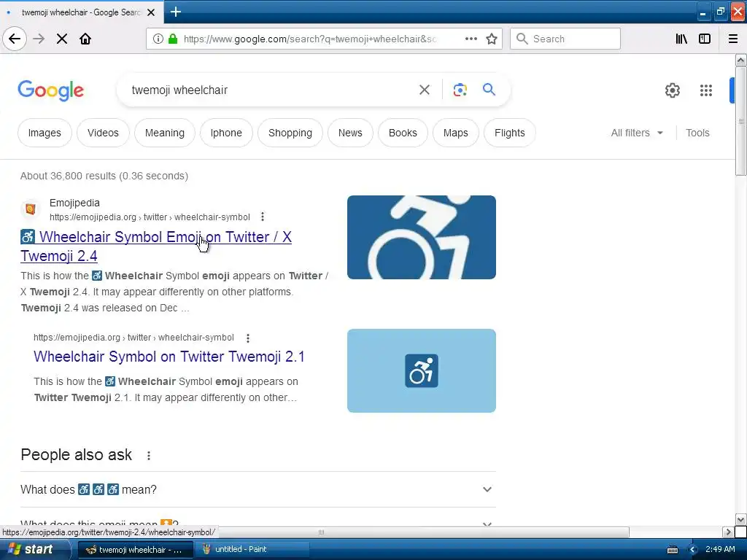Close the twemoji wheelchair tab
Viewport: 747px width, 560px height.
[x=151, y=12]
